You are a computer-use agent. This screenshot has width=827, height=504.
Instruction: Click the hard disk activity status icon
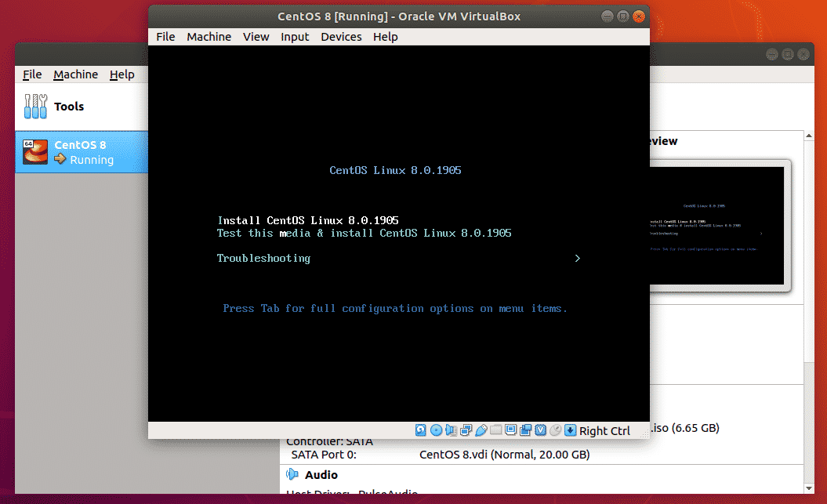(420, 430)
